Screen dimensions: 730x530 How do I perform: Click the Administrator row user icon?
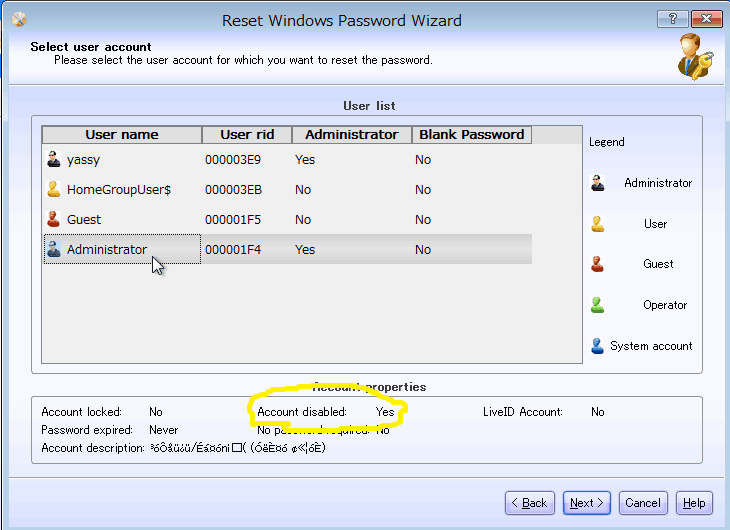click(54, 249)
